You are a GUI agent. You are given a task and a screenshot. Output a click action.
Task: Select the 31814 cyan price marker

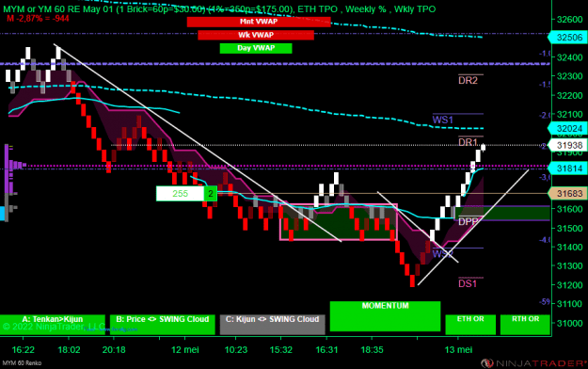tap(567, 168)
